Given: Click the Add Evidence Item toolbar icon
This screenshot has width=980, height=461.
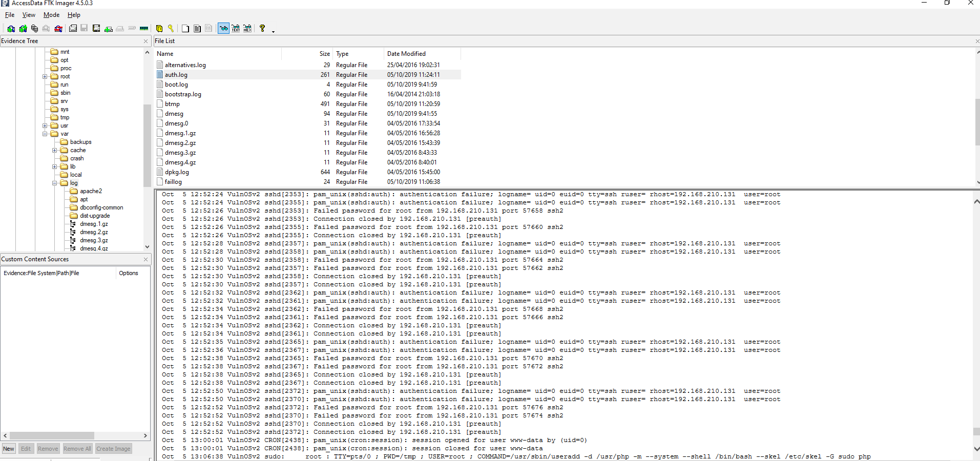Looking at the screenshot, I should 11,29.
